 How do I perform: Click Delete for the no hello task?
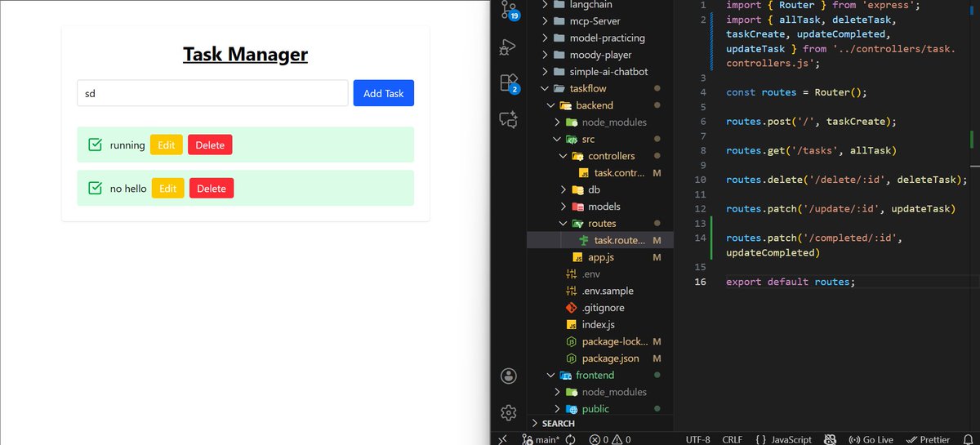point(212,188)
